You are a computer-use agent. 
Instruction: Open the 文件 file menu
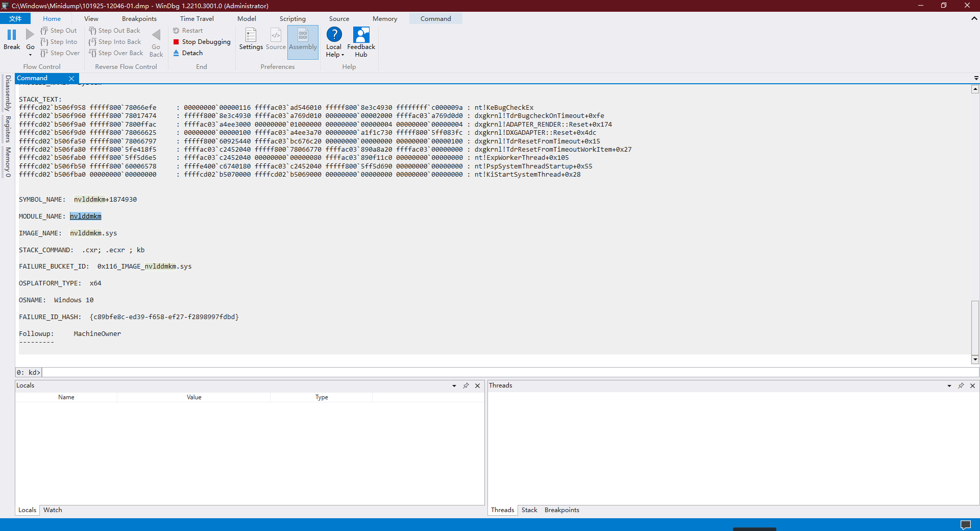15,19
